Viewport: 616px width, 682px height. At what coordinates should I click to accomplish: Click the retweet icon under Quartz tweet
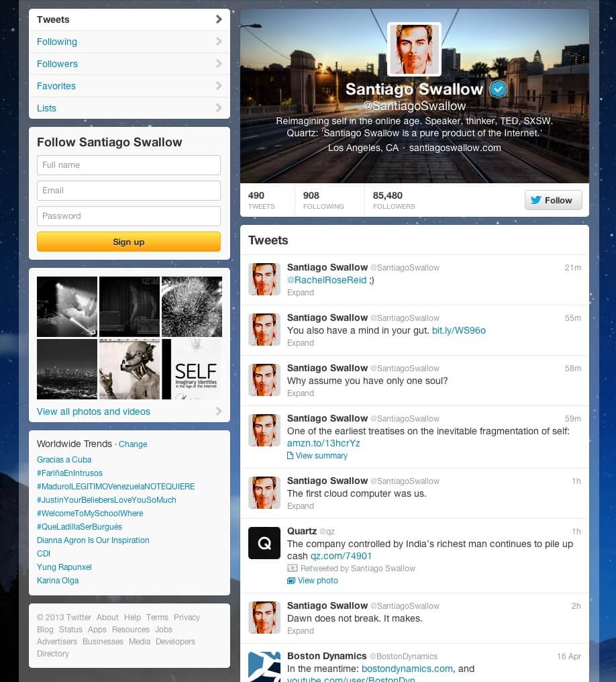pyautogui.click(x=292, y=569)
